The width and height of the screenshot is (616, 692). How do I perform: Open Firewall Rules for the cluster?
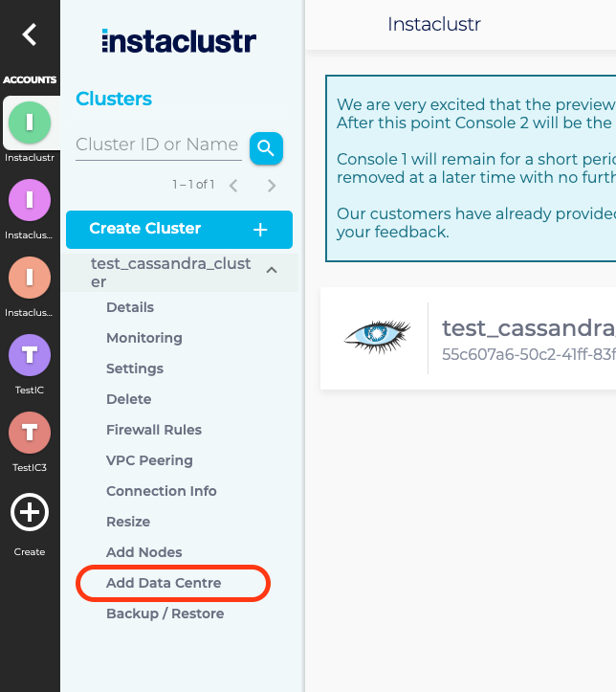click(154, 430)
